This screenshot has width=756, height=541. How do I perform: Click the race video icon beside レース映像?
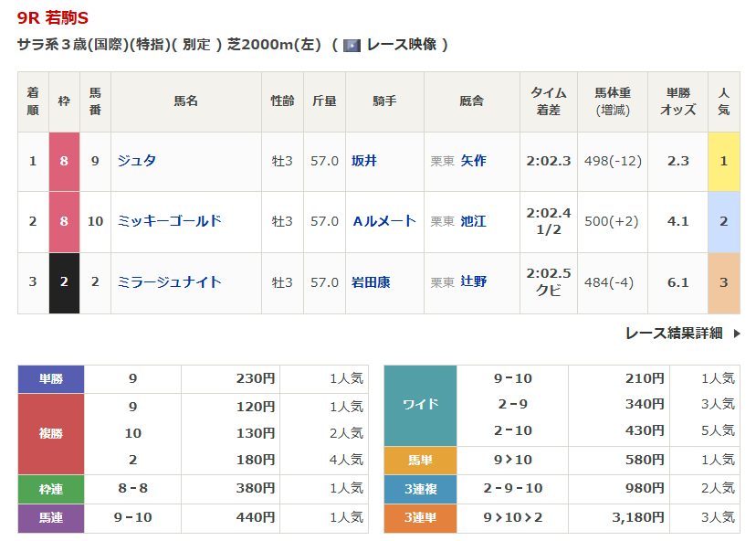(352, 45)
